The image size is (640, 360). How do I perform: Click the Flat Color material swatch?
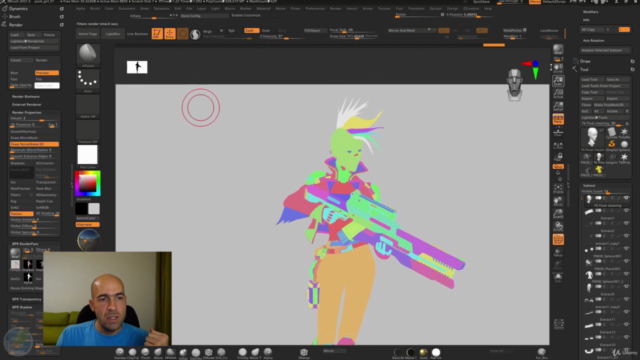tap(88, 155)
